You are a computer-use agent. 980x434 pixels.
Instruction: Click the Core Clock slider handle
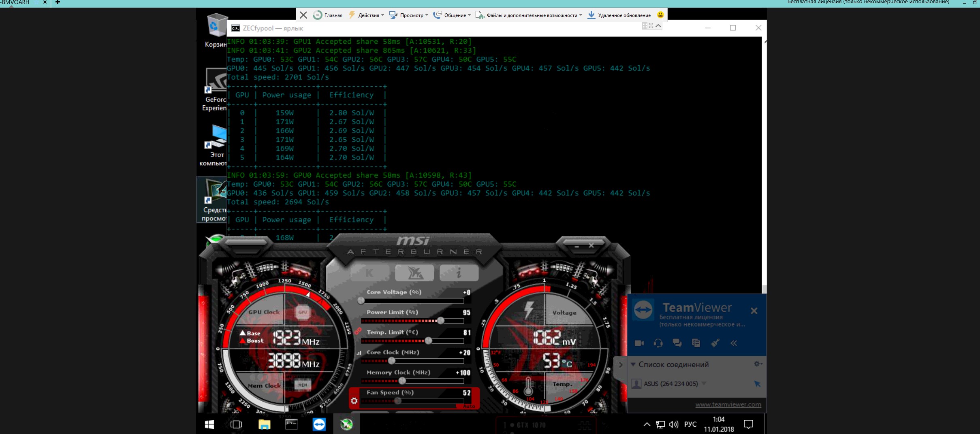point(391,360)
